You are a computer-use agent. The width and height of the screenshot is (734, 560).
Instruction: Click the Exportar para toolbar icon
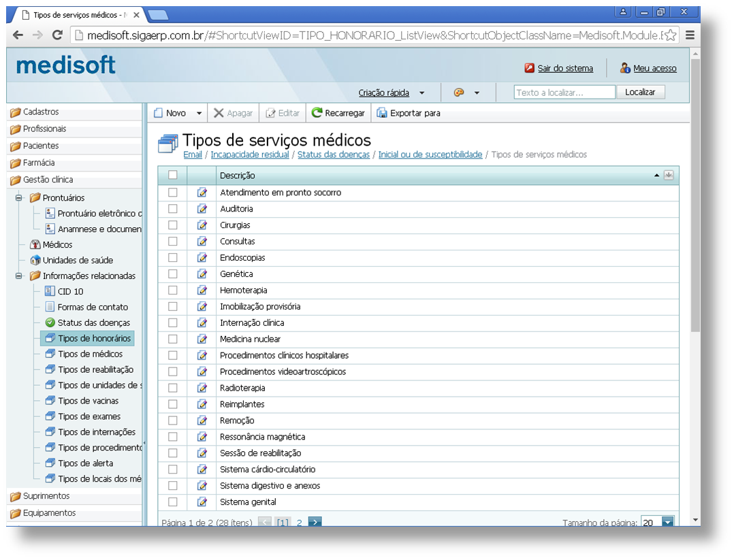point(382,113)
